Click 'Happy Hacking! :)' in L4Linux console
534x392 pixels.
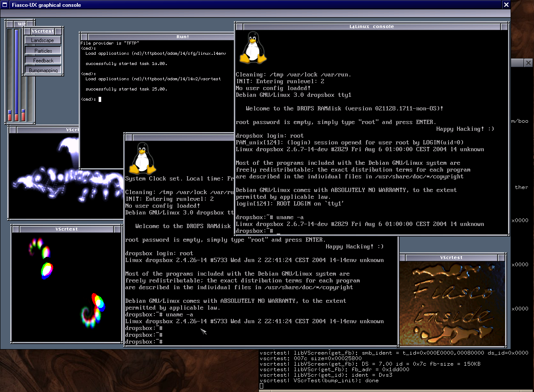465,129
